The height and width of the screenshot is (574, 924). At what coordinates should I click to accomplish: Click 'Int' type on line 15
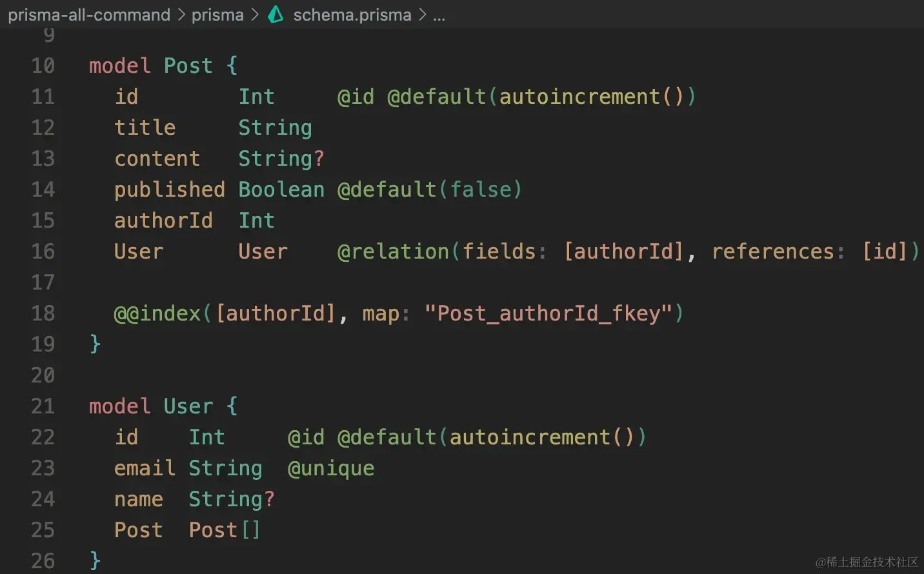[x=257, y=221]
